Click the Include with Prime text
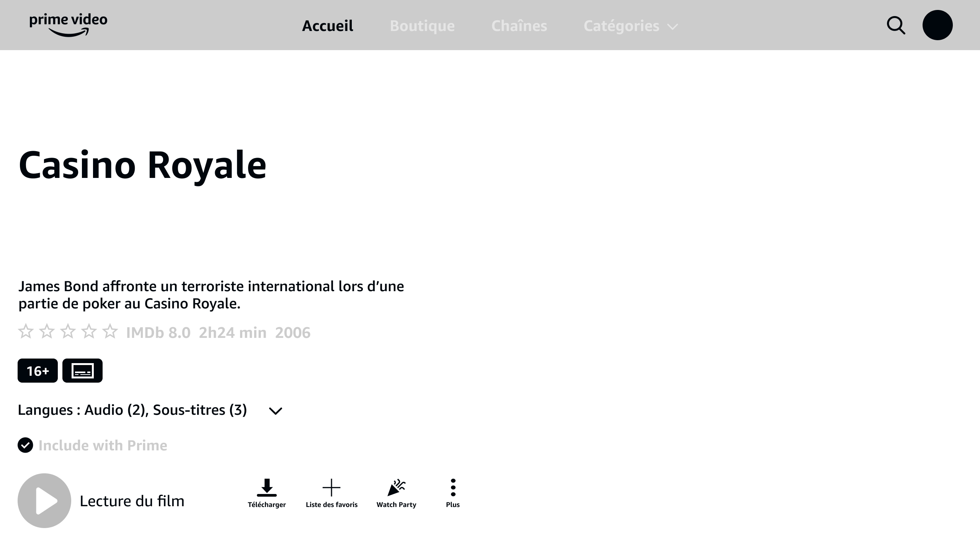Screen dimensions: 980x551 coord(103,445)
